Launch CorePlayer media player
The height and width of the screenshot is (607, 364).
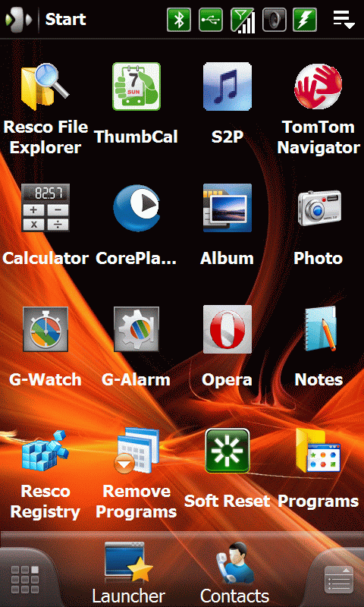(136, 208)
